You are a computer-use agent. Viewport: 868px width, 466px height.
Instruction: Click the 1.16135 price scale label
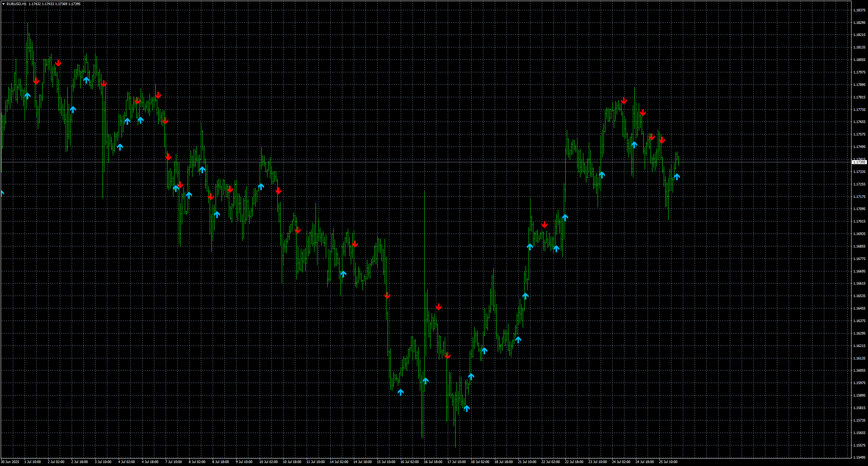click(860, 358)
